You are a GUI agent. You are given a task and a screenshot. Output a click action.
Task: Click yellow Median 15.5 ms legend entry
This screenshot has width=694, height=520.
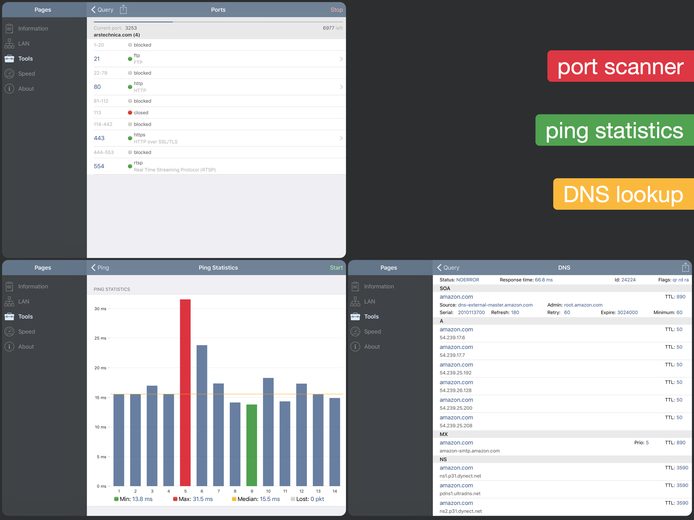click(256, 499)
